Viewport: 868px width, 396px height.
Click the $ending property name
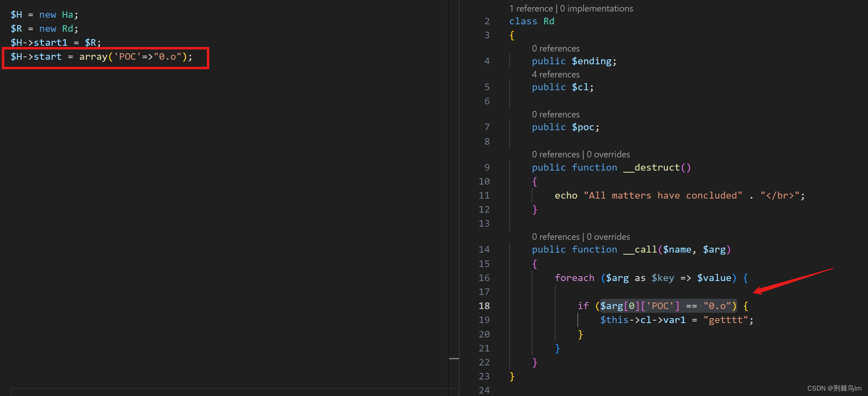pyautogui.click(x=591, y=61)
